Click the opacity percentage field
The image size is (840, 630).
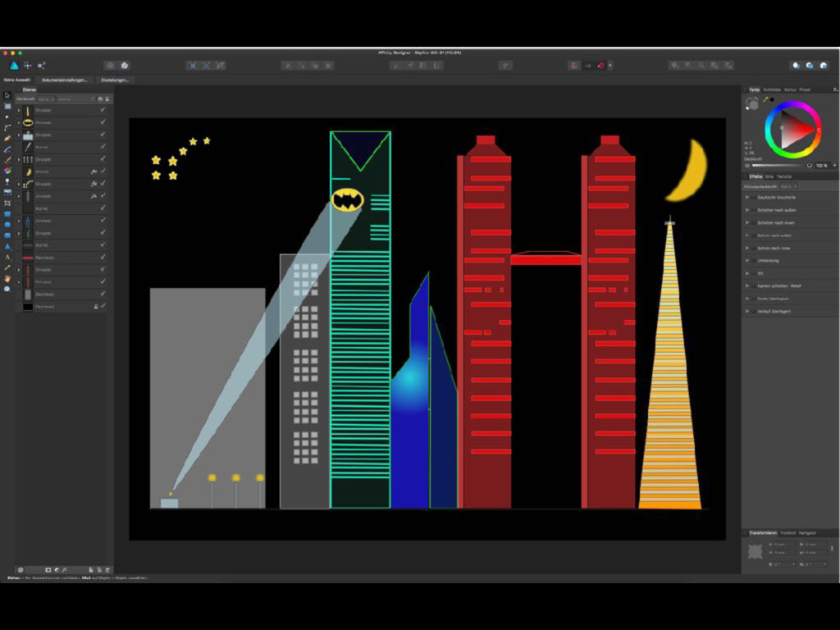(822, 166)
